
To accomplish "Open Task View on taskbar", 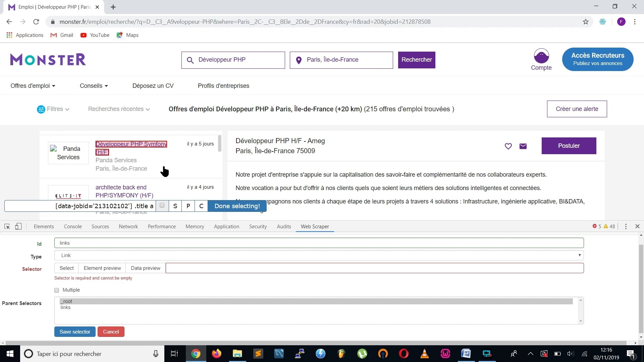I will 174,354.
